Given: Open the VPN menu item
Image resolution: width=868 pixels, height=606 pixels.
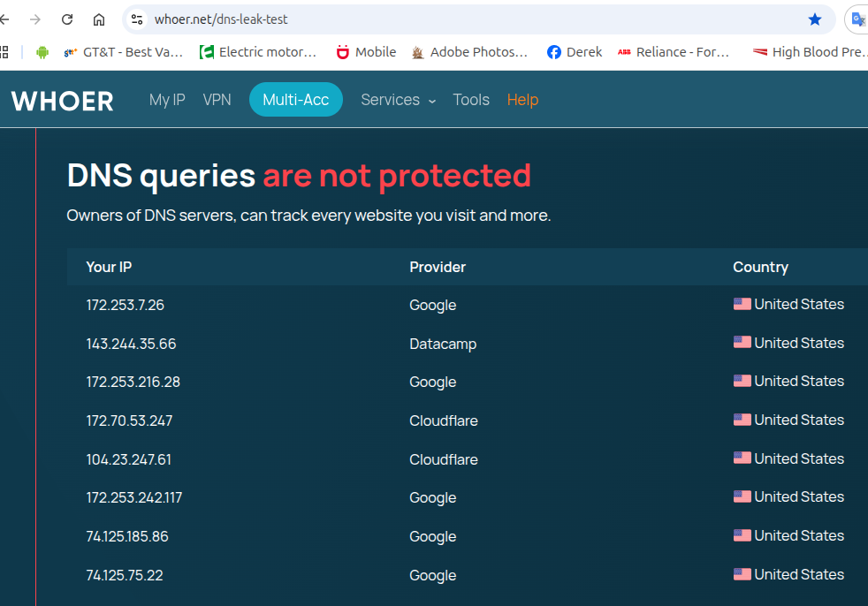Looking at the screenshot, I should [x=217, y=100].
